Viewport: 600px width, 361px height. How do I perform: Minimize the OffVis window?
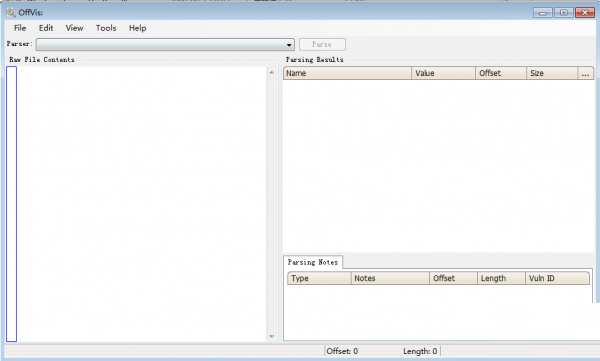pos(543,13)
